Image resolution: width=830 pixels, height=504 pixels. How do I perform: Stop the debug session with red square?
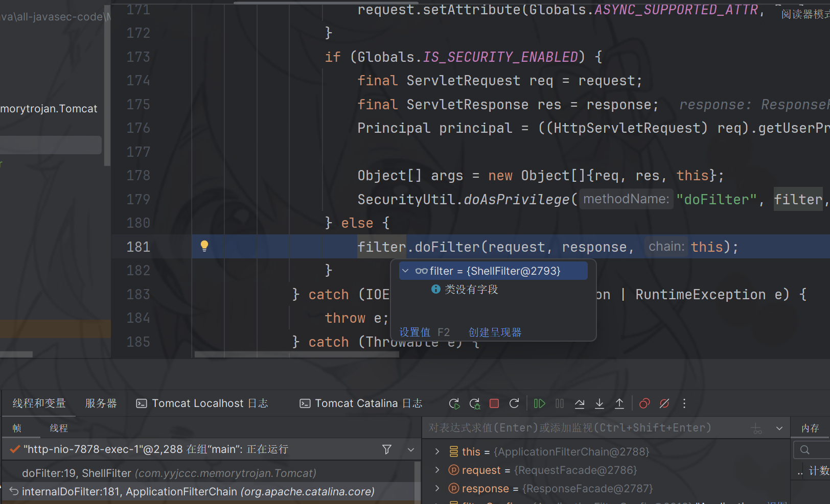click(x=494, y=403)
